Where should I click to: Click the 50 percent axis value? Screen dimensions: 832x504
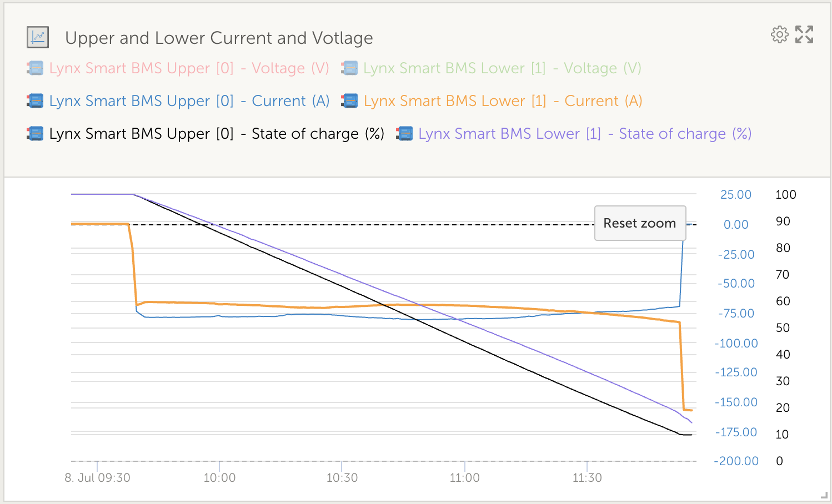pyautogui.click(x=783, y=328)
